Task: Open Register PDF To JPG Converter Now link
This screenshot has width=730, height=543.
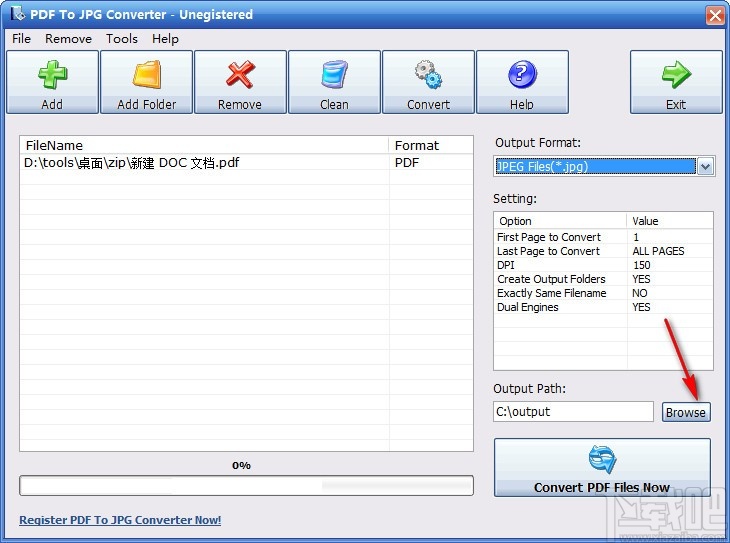Action: [x=120, y=520]
